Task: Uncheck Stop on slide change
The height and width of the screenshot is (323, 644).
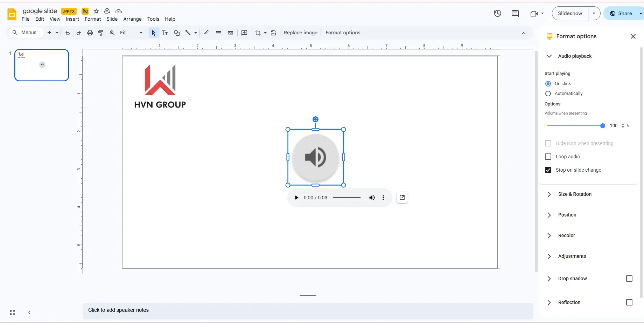Action: click(548, 170)
